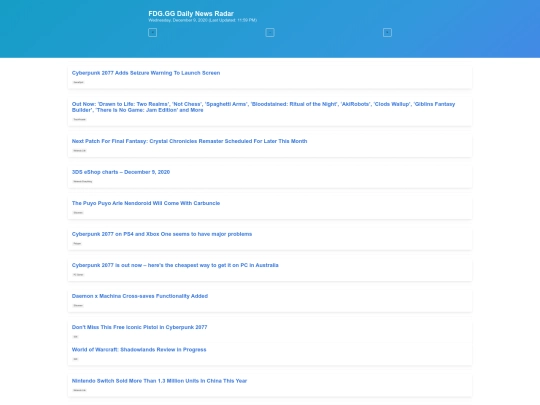The image size is (540, 405).
Task: Open the Puyo Puyo Arle Nendoroid headline
Action: pyautogui.click(x=146, y=203)
